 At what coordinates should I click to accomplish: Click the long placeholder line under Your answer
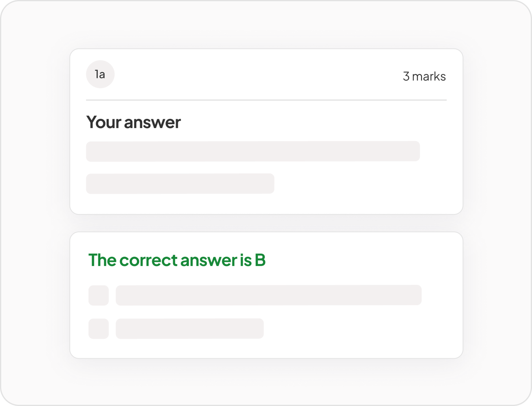(x=253, y=151)
